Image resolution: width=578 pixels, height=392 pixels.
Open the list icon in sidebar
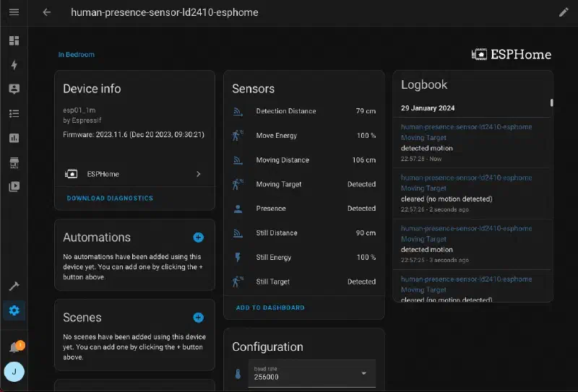coord(14,113)
